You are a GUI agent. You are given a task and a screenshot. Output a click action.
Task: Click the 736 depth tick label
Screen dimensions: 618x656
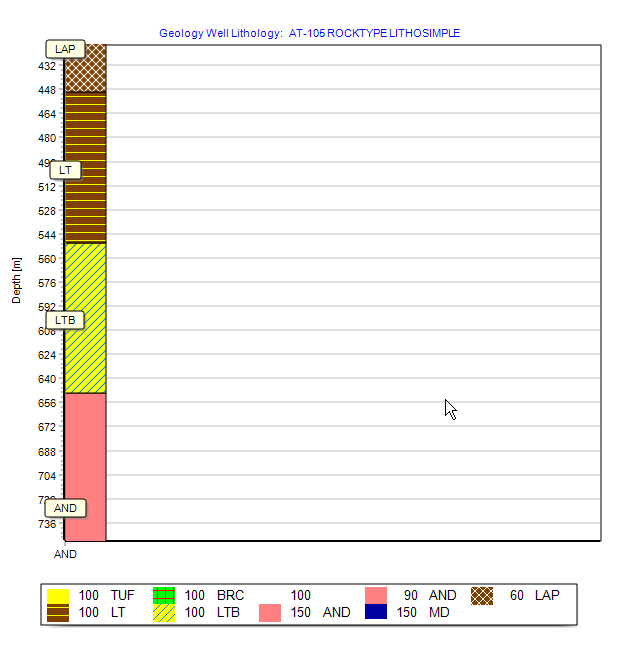pyautogui.click(x=47, y=524)
